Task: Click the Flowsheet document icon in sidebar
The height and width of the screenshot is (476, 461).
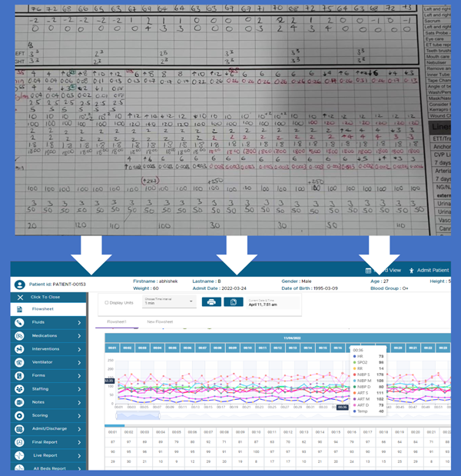Action: (19, 309)
